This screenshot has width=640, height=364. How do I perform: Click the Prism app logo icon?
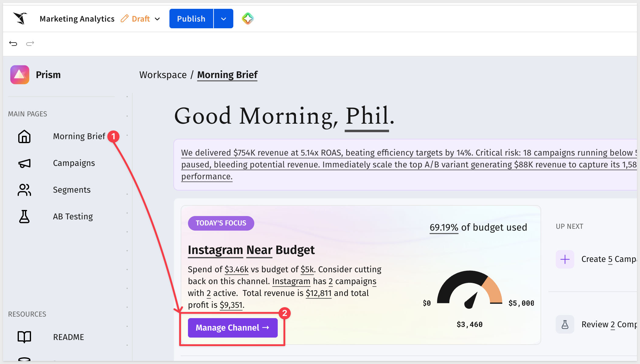point(20,75)
